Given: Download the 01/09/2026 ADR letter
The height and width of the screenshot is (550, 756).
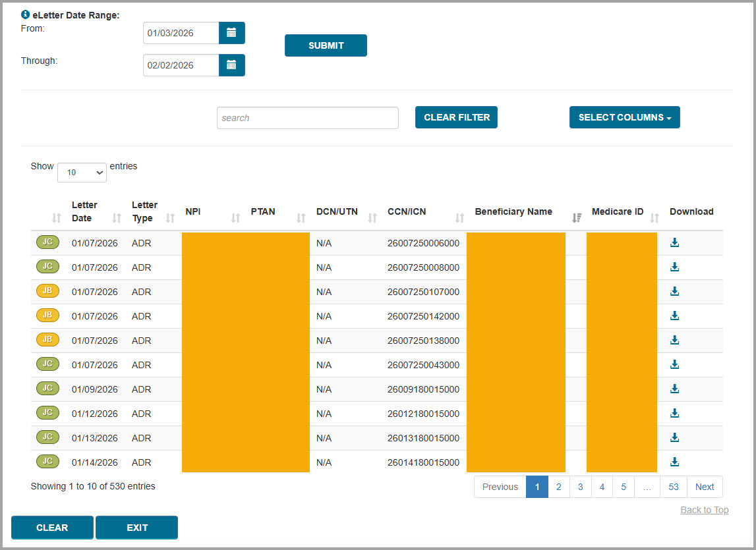Looking at the screenshot, I should pyautogui.click(x=674, y=389).
